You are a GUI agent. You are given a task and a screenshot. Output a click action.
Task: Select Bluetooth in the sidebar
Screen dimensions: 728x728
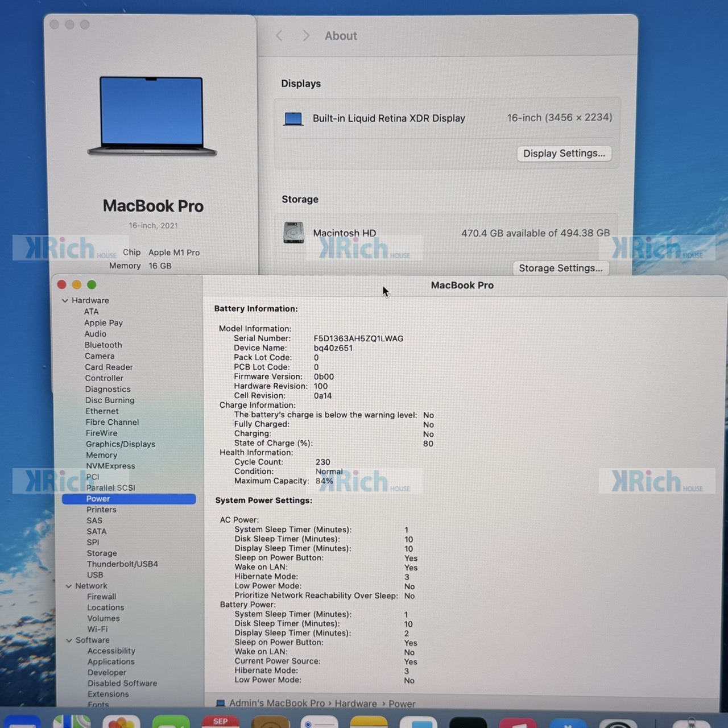pos(104,345)
